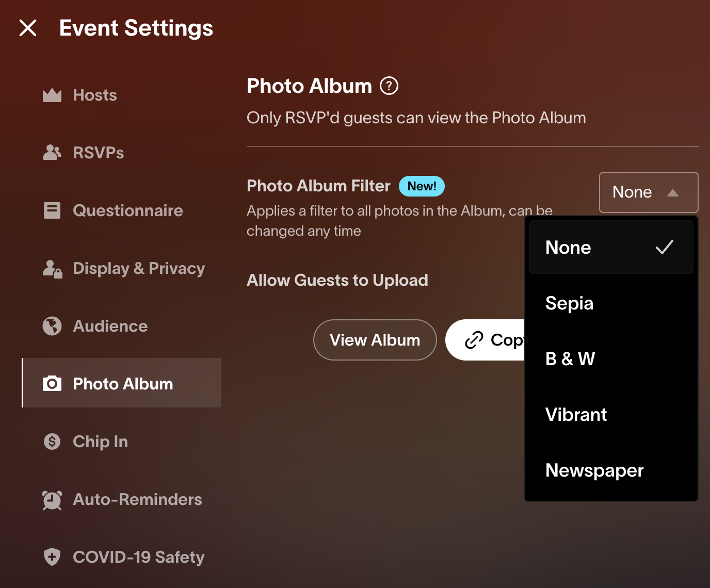Click the New! badge next to filter

tap(422, 186)
